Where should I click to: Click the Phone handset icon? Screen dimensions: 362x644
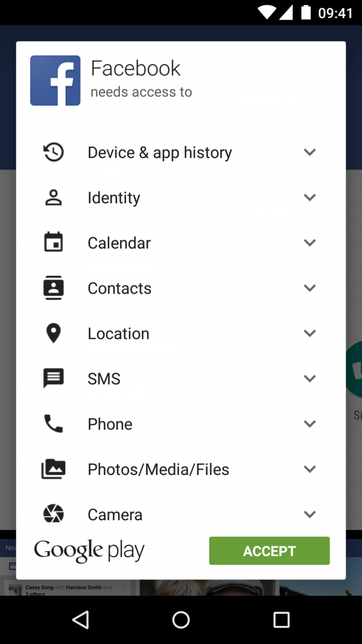point(54,424)
